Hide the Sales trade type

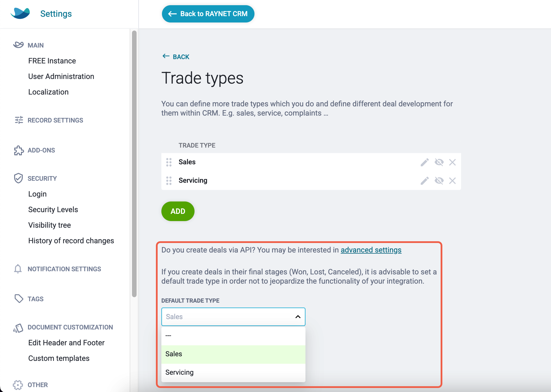(x=439, y=162)
